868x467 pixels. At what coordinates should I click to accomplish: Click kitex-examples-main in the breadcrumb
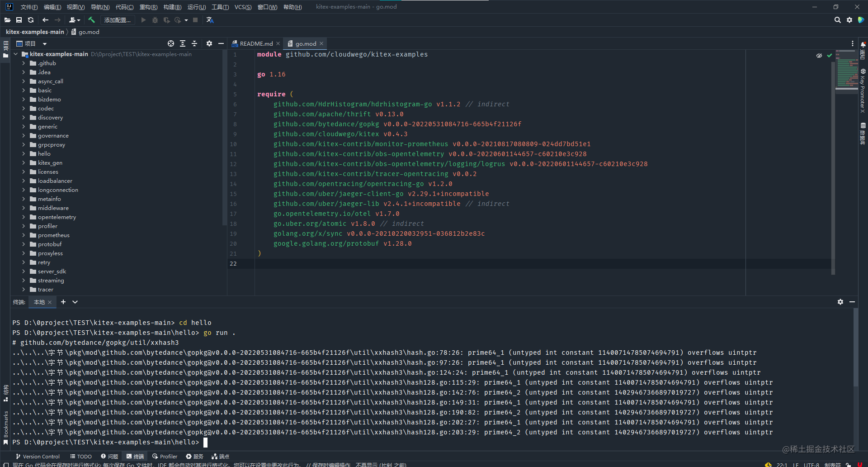point(35,32)
